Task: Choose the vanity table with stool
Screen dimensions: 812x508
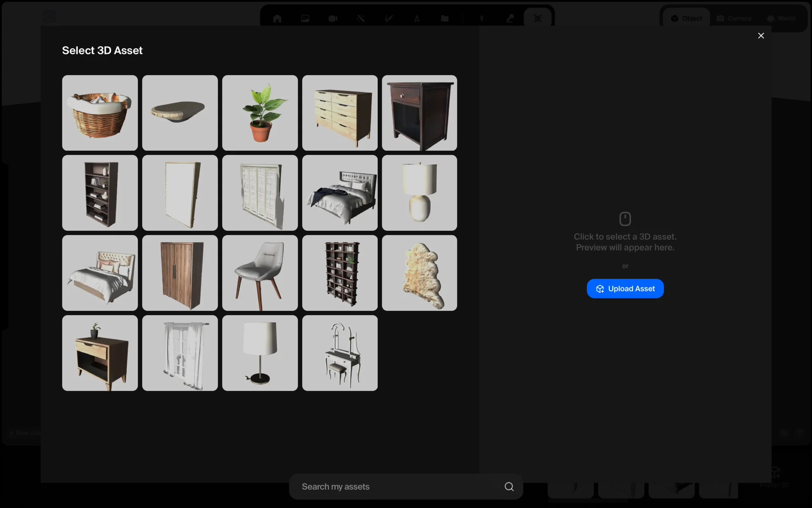Action: (340, 353)
